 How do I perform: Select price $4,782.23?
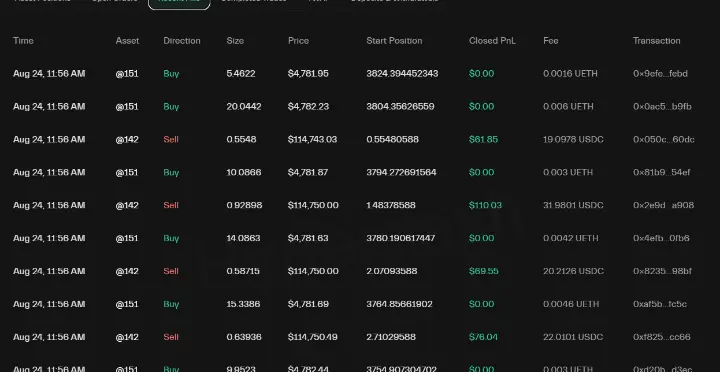click(308, 107)
